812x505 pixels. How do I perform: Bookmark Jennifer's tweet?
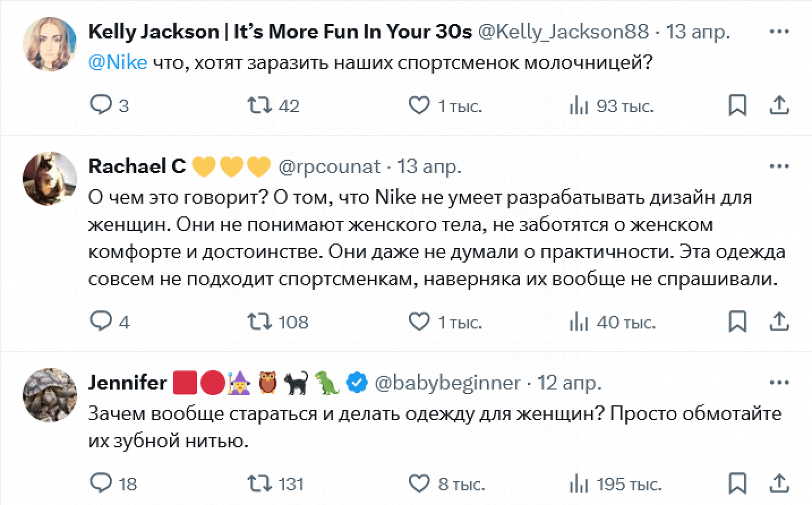pyautogui.click(x=737, y=483)
